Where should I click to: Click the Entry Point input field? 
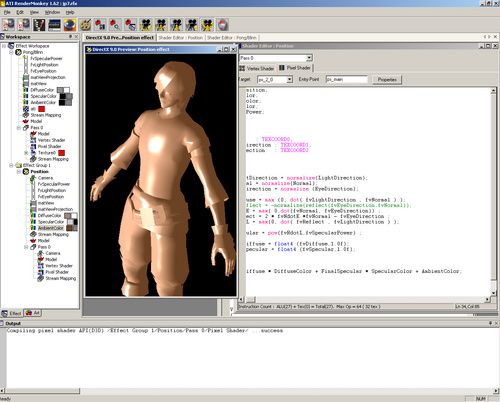(x=347, y=79)
